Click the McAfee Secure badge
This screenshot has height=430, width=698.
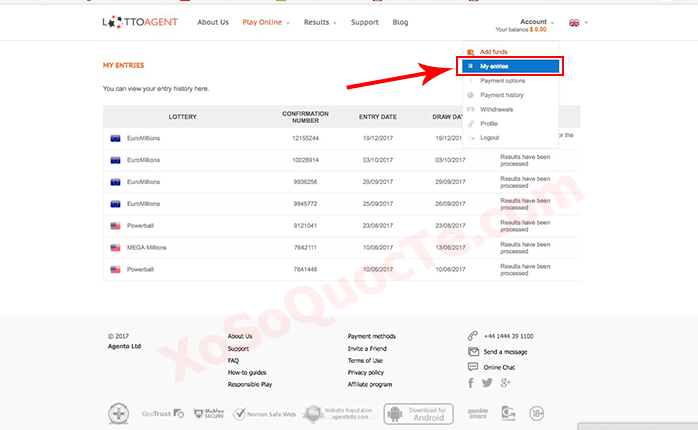pyautogui.click(x=209, y=414)
